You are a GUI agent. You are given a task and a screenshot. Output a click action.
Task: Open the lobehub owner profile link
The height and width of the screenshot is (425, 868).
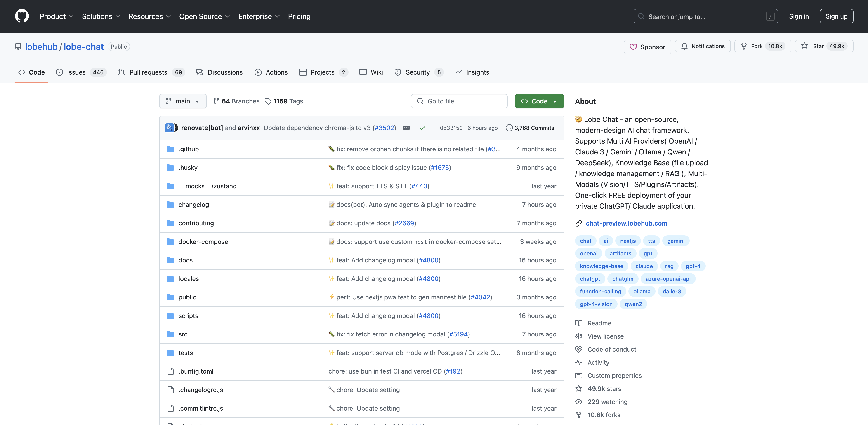[x=41, y=47]
